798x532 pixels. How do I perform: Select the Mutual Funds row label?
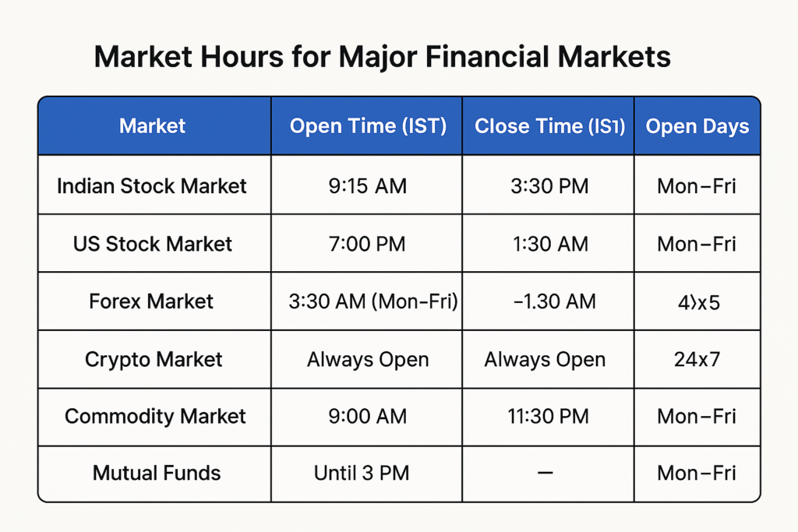point(157,473)
